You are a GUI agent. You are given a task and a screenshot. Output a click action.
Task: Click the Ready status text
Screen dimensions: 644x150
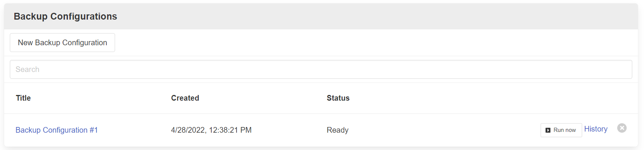338,130
